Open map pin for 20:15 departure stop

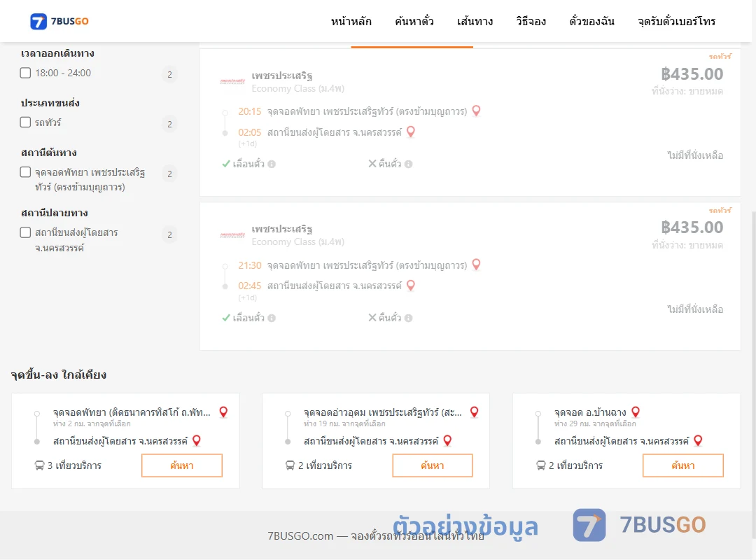pos(477,111)
